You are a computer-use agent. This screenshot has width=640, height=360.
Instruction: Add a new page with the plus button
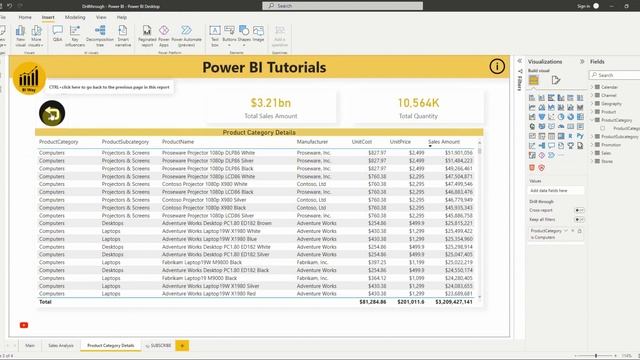pos(182,346)
